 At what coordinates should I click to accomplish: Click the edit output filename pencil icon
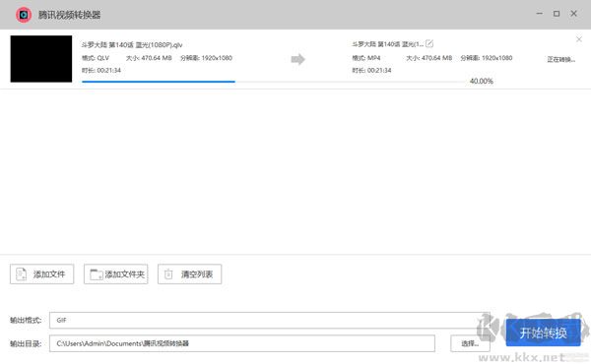pyautogui.click(x=429, y=43)
